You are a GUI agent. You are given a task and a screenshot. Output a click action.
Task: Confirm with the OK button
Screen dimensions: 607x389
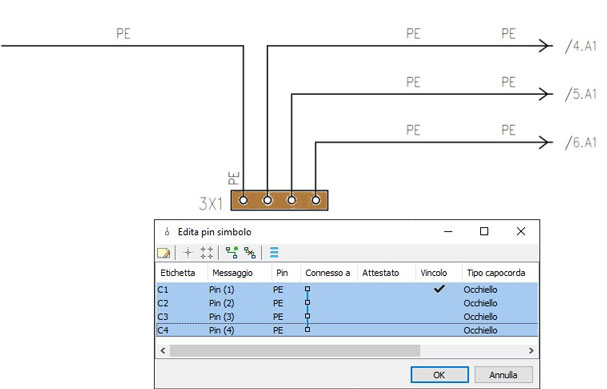pos(439,375)
